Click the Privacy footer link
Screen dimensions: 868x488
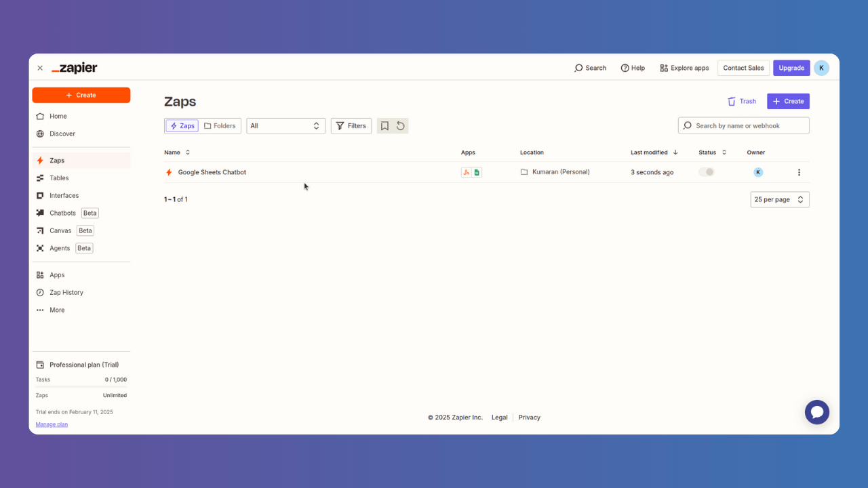pos(530,418)
